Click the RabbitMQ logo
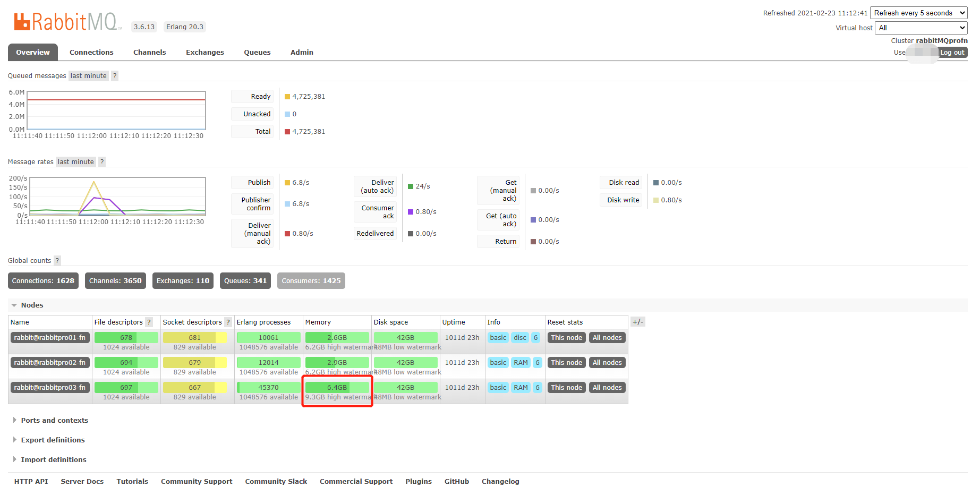The height and width of the screenshot is (495, 980). click(67, 22)
